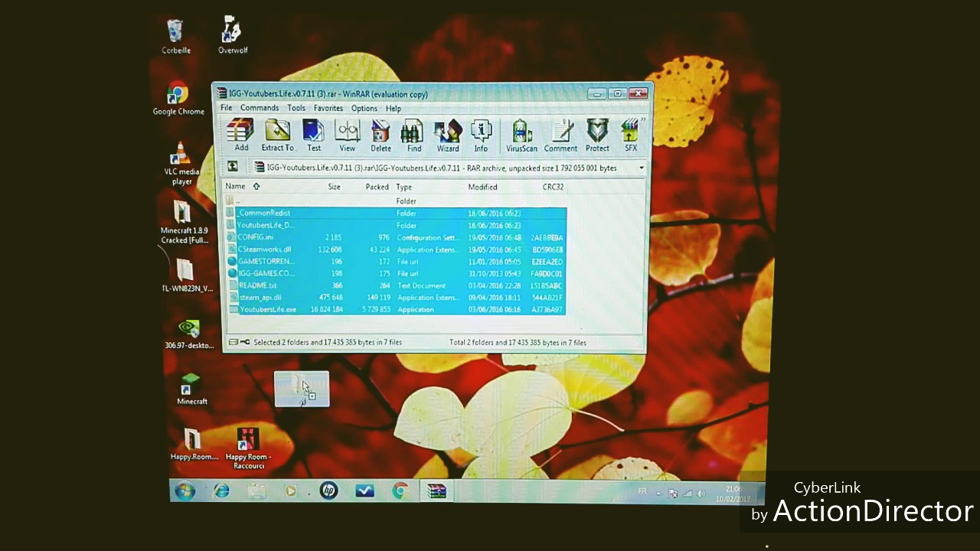The width and height of the screenshot is (980, 551).
Task: Open VLC media player desktop shortcut
Action: point(181,163)
